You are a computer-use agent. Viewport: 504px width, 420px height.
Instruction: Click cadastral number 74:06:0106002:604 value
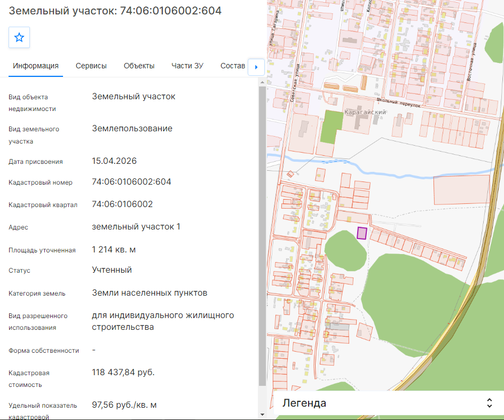[131, 182]
